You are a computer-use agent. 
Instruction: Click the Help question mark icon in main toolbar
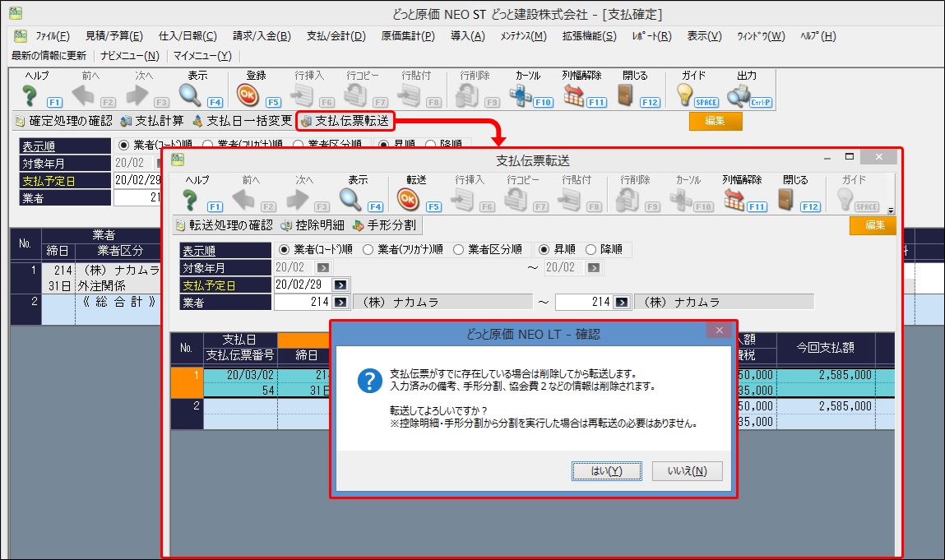[x=30, y=95]
